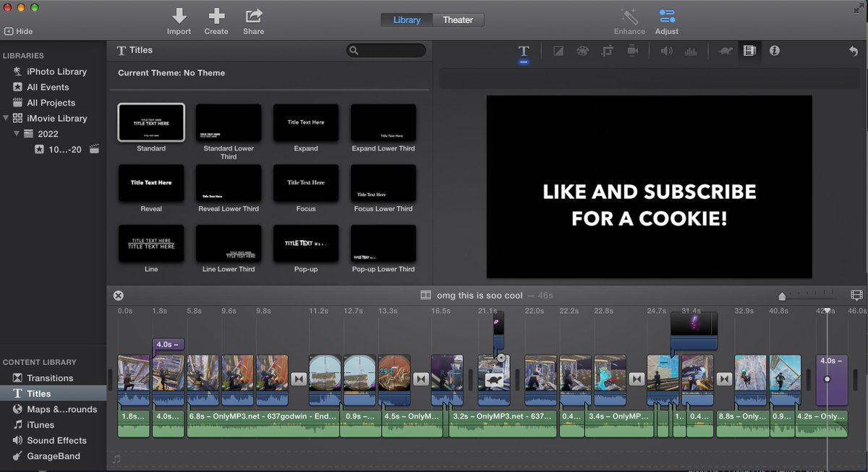The width and height of the screenshot is (868, 472).
Task: Open the stabilization camera icon
Action: pyautogui.click(x=632, y=51)
